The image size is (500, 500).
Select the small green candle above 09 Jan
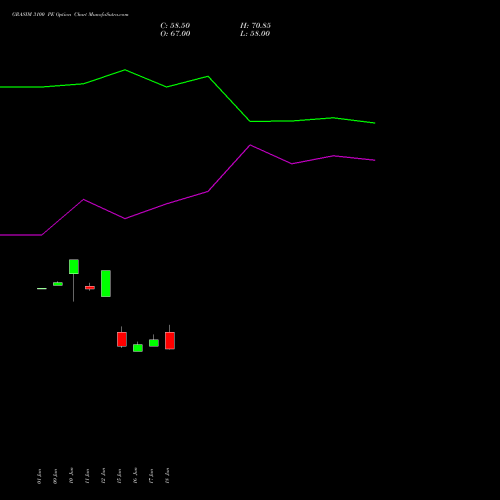(58, 284)
